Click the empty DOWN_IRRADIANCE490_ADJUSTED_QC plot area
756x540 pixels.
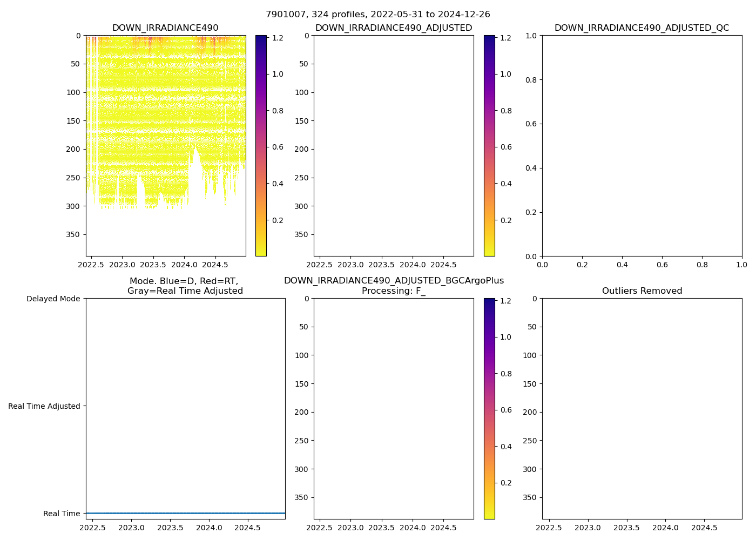click(x=642, y=146)
